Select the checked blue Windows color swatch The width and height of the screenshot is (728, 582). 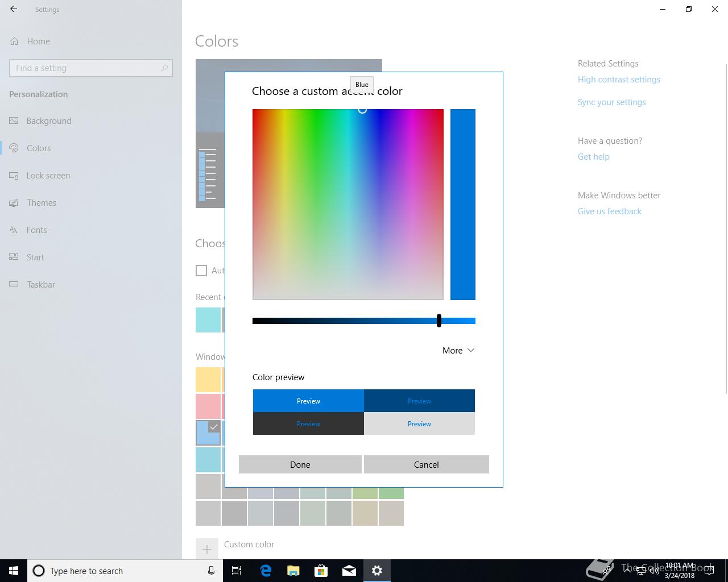pyautogui.click(x=208, y=433)
